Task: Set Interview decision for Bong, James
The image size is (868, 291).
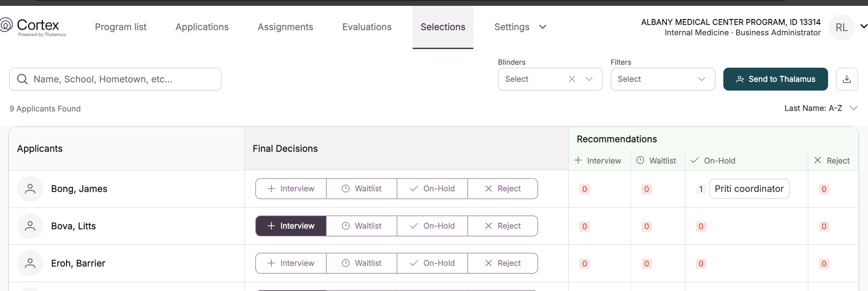Action: coord(291,189)
